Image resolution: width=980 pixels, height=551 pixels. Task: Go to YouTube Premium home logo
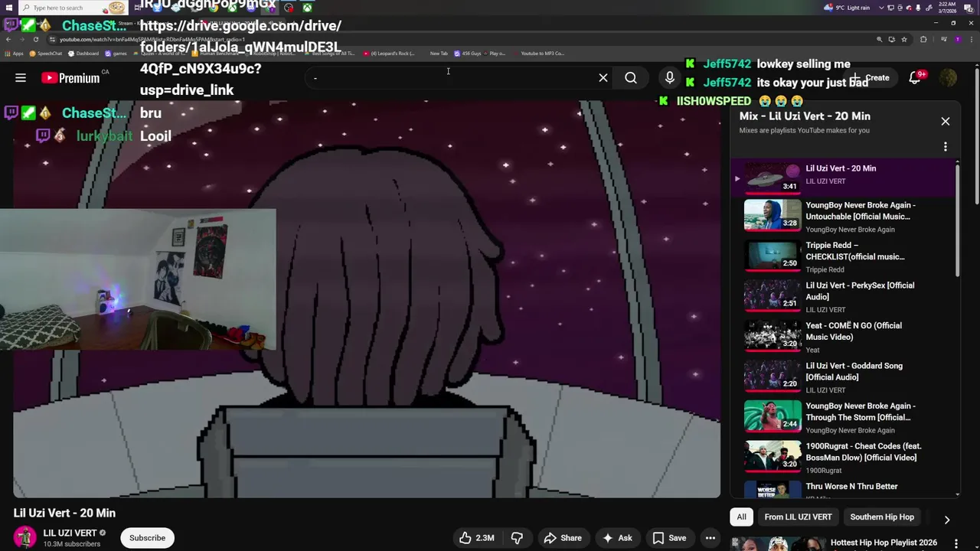point(70,77)
